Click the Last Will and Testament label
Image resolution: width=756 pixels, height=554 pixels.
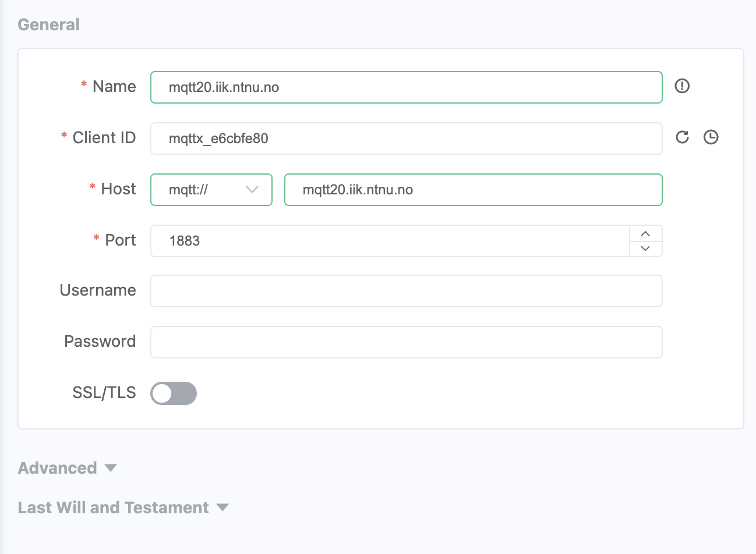point(113,507)
